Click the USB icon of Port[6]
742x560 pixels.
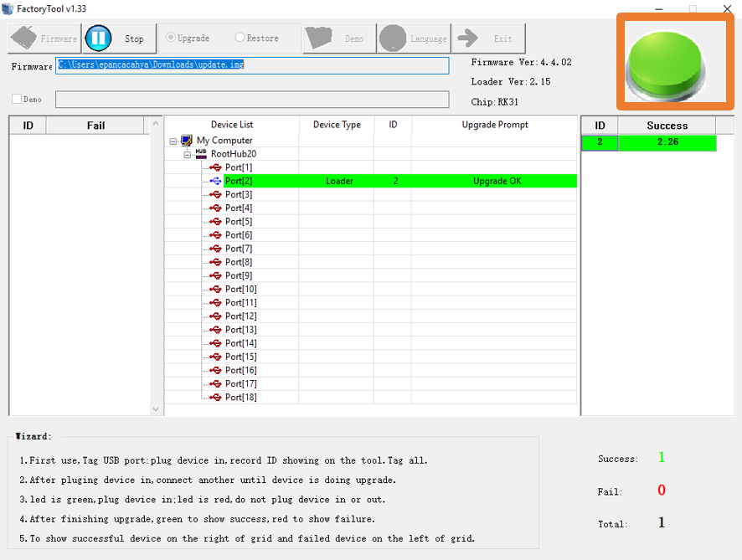pyautogui.click(x=215, y=235)
